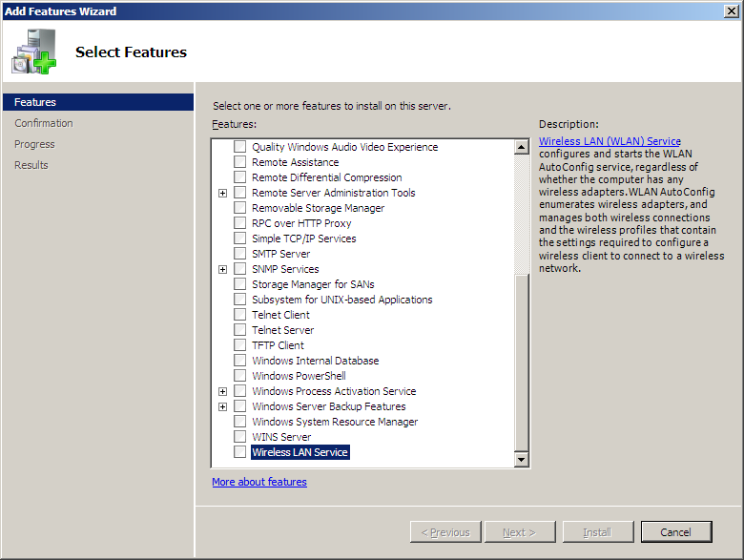Cancel the Add Features Wizard

(676, 532)
